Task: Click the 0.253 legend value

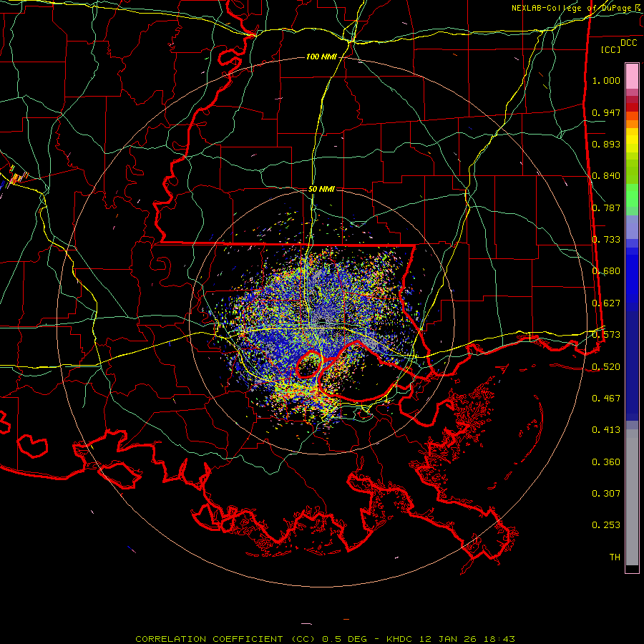Action: (x=606, y=525)
